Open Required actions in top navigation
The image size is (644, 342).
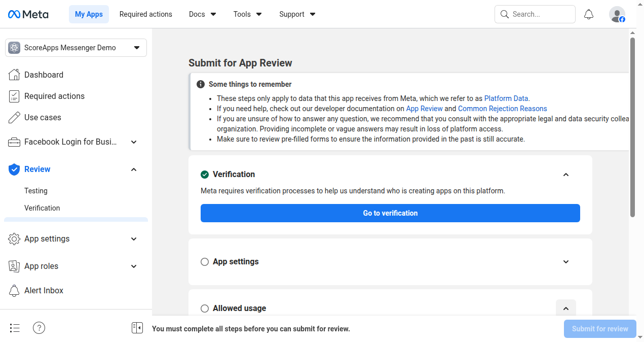146,14
